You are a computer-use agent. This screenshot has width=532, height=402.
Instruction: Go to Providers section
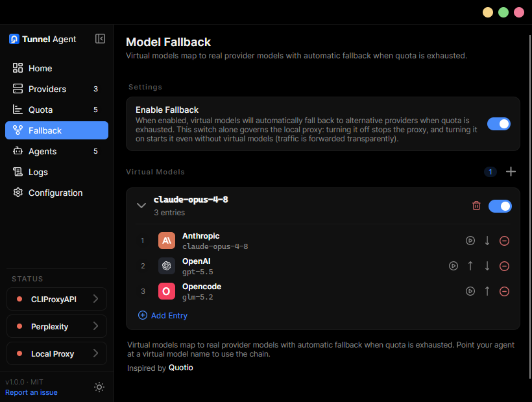(56, 89)
